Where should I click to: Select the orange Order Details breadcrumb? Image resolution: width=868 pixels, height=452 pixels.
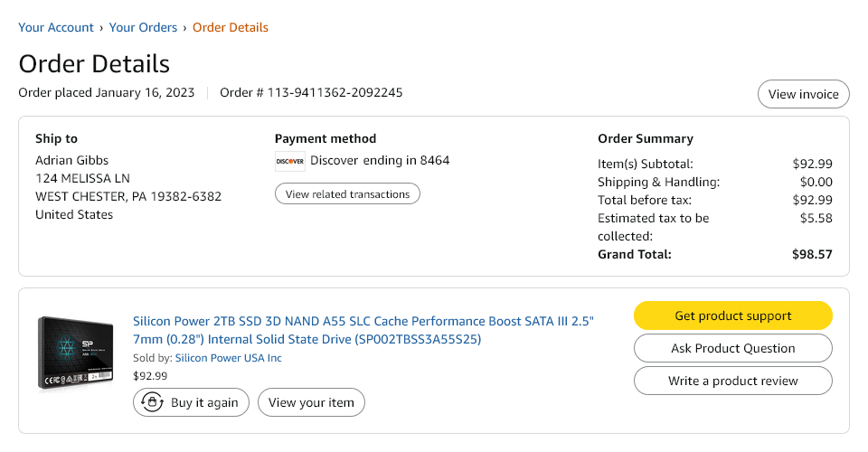point(231,27)
